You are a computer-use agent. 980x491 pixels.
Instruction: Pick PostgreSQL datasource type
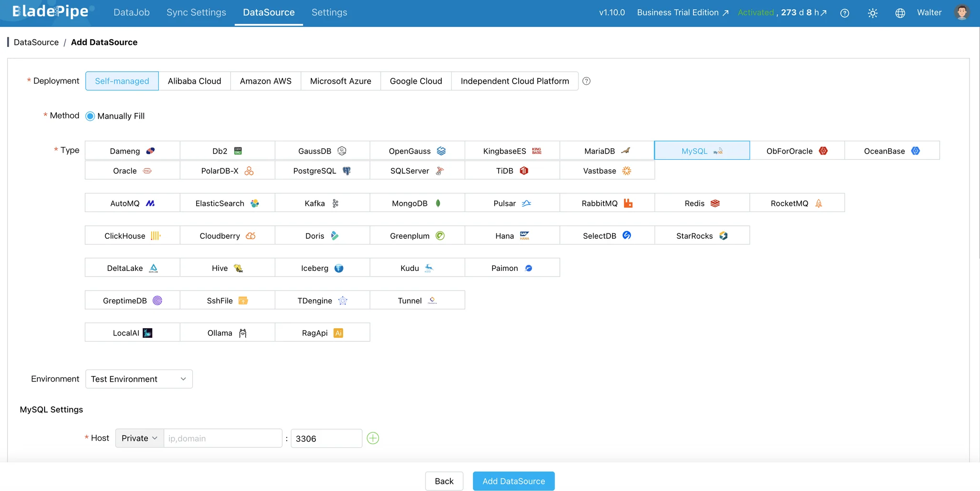[x=322, y=171]
